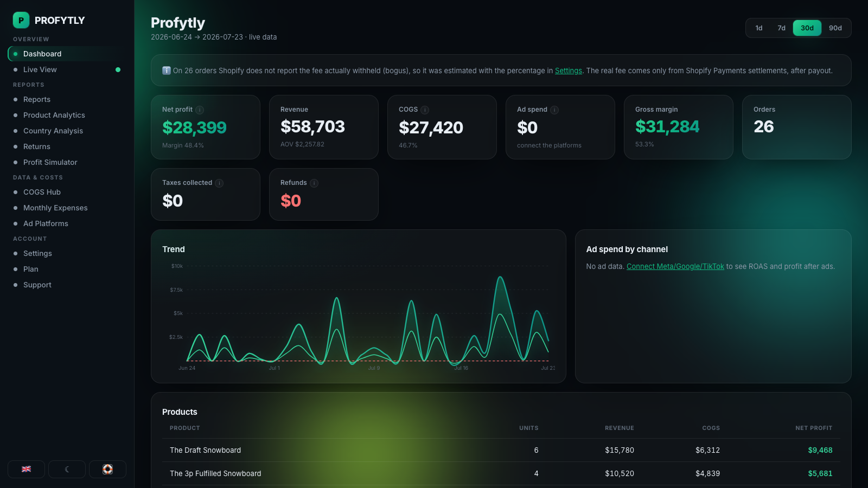Show Taxes collected info icon
This screenshot has width=868, height=488.
pyautogui.click(x=219, y=183)
